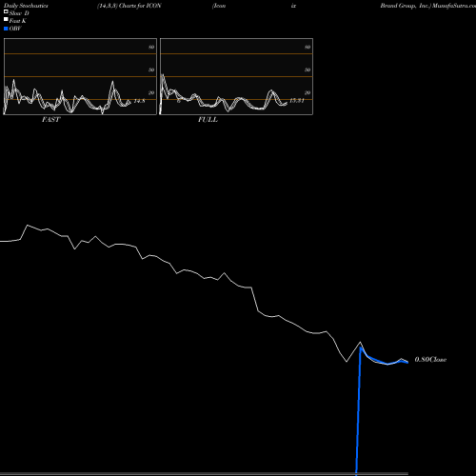Click the 50 level label in FAST chart
This screenshot has height=476, width=476.
151,69
